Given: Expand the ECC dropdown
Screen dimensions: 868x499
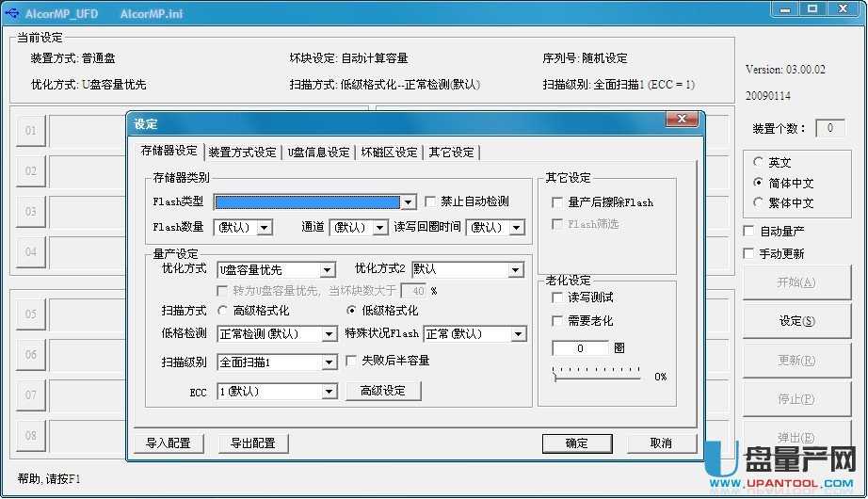Looking at the screenshot, I should (328, 392).
